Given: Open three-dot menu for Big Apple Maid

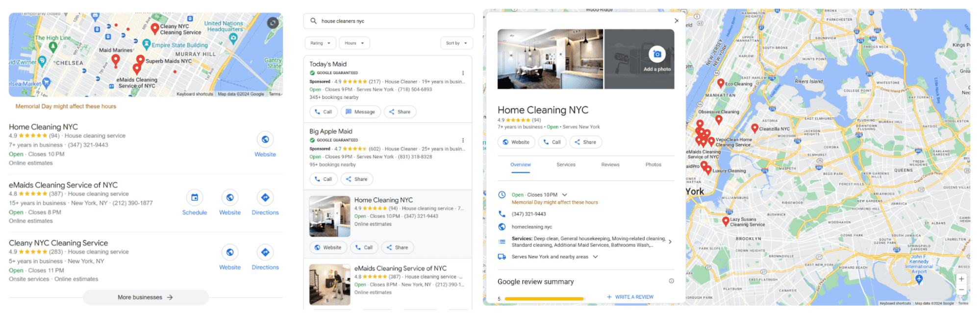Looking at the screenshot, I should pos(463,140).
